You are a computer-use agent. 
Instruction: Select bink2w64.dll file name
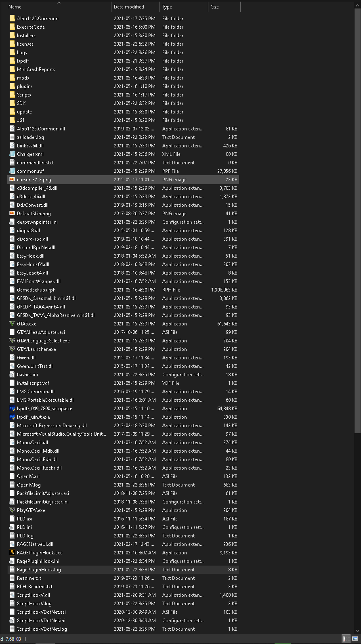tap(30, 146)
